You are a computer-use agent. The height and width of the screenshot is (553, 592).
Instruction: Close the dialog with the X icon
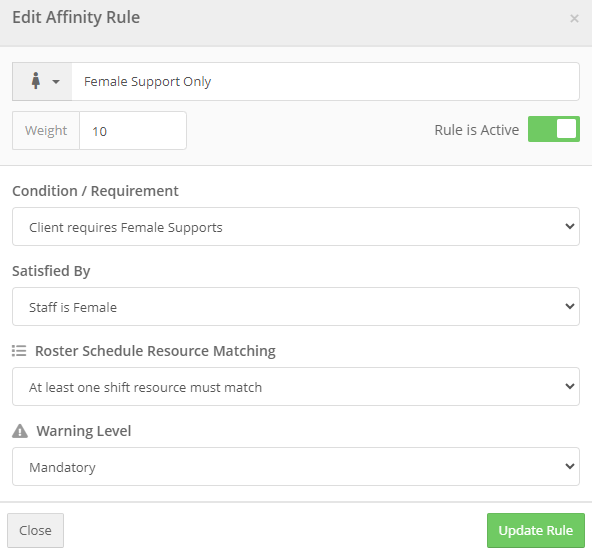point(574,18)
